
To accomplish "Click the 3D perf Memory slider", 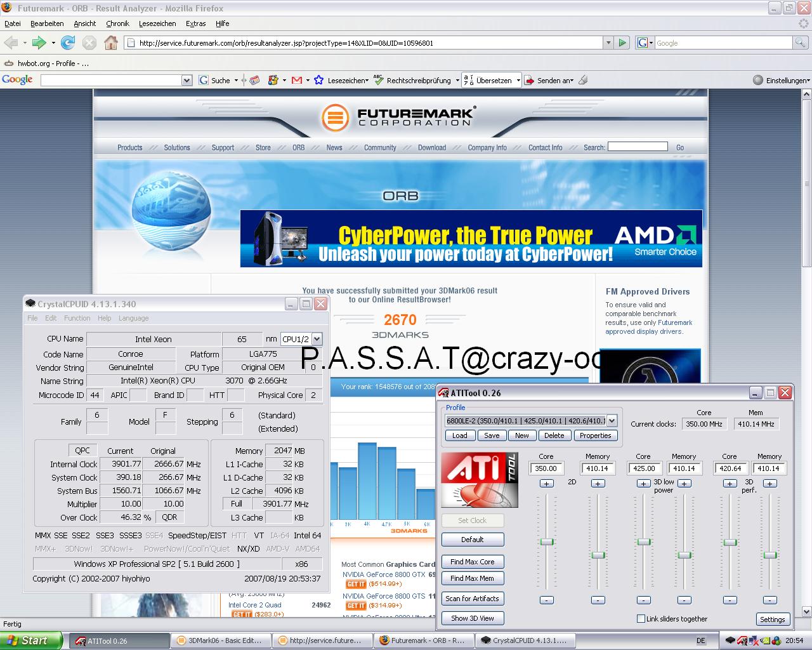I will click(769, 554).
